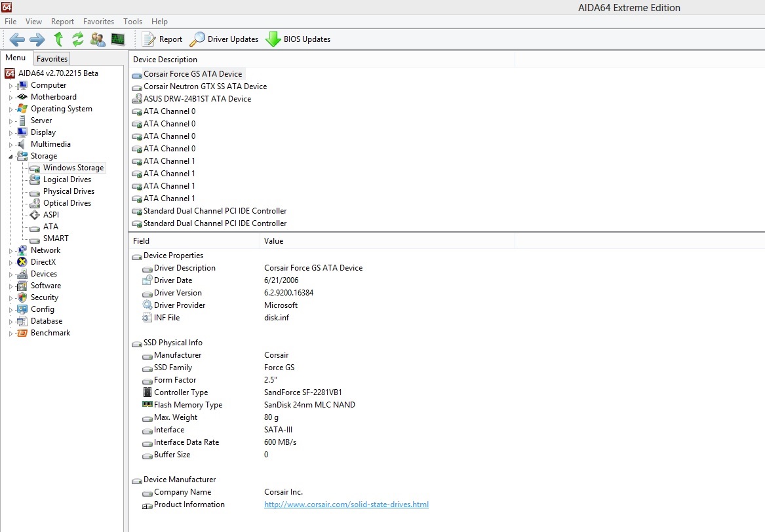Go back with the blue left arrow
Screen dimensions: 765x532
point(17,39)
